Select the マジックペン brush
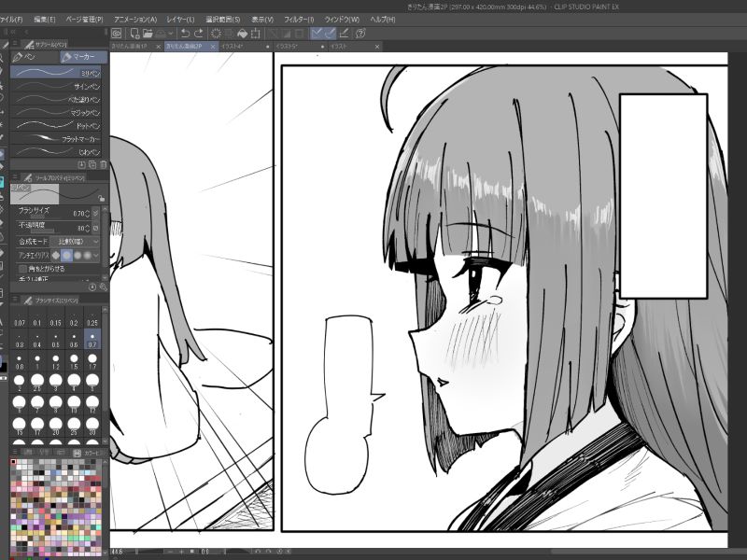Image resolution: width=747 pixels, height=560 pixels. tap(56, 112)
